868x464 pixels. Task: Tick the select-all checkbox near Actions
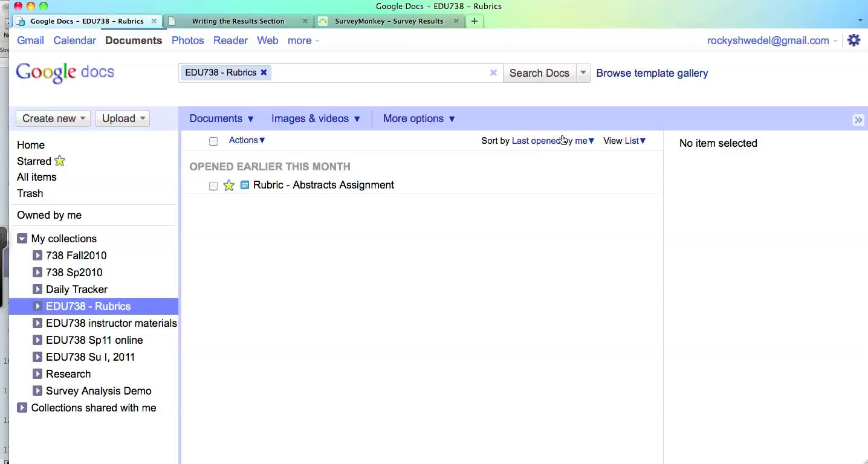point(213,141)
